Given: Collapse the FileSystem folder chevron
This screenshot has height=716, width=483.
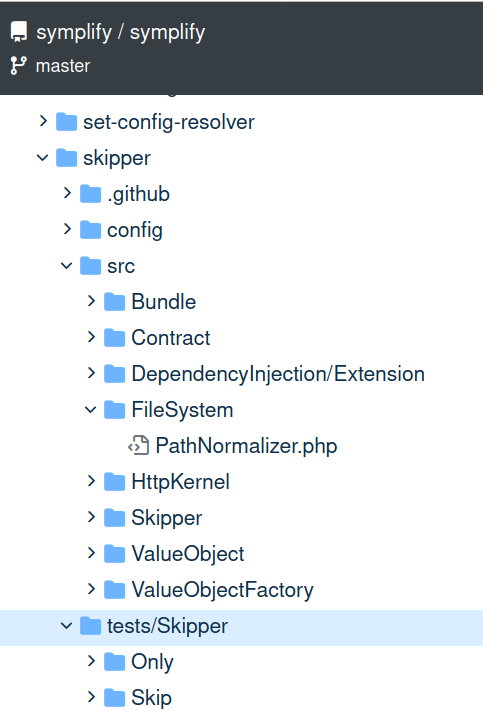Looking at the screenshot, I should [91, 410].
